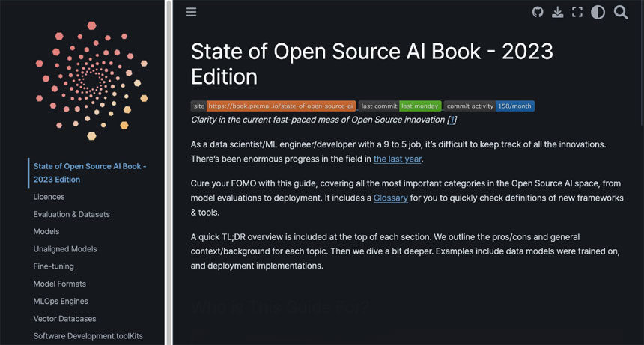This screenshot has height=345, width=644.
Task: Click the commit activity badge
Action: tap(489, 106)
